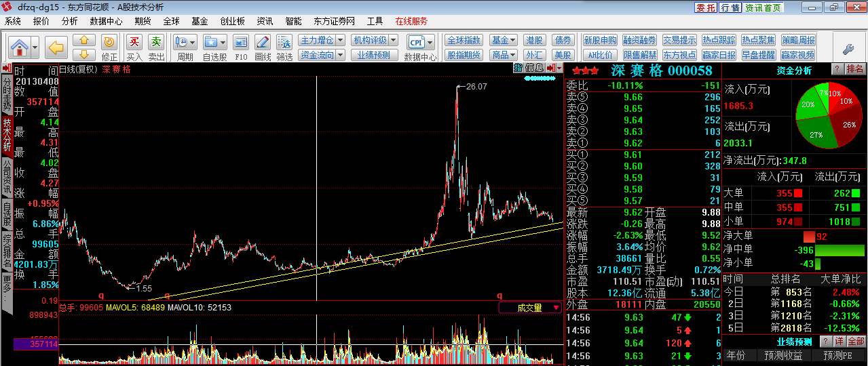Click the 行情 title bar button
This screenshot has width=868, height=366.
[x=730, y=7]
